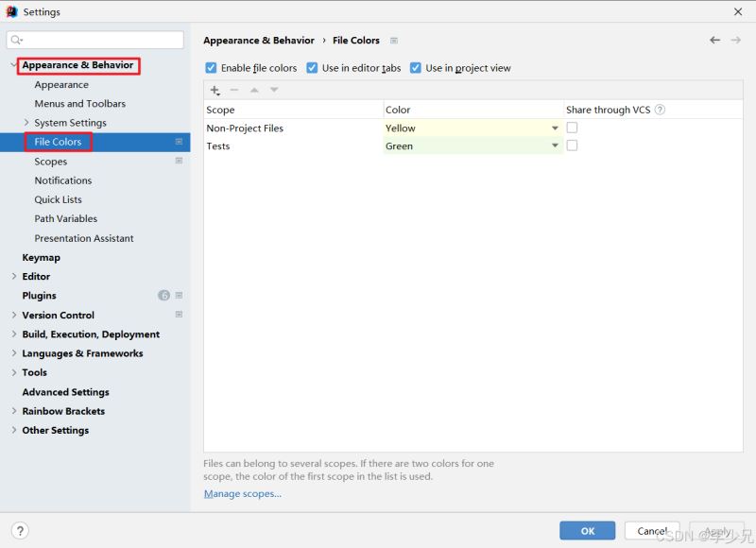This screenshot has width=756, height=548.
Task: Expand Rainbow Brackets section
Action: coord(14,411)
